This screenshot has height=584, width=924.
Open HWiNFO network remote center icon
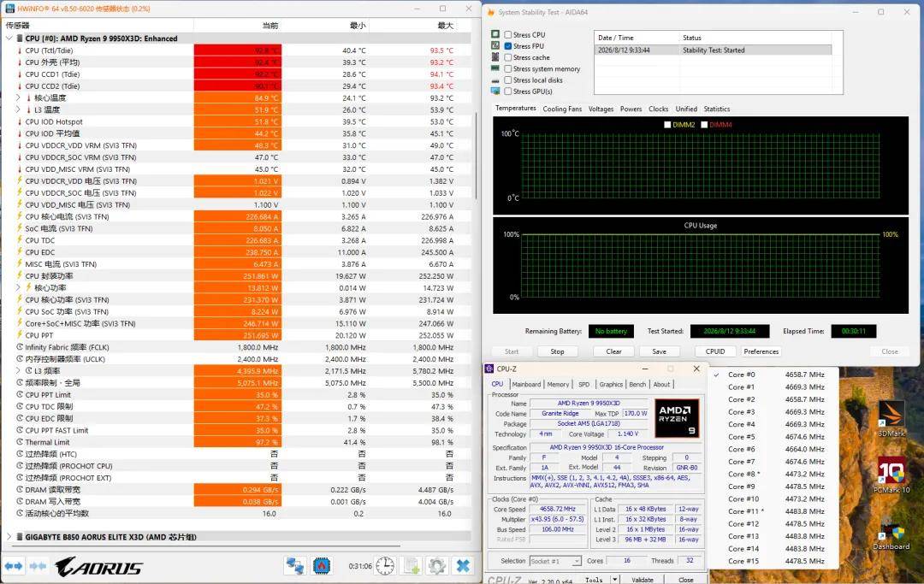(294, 566)
